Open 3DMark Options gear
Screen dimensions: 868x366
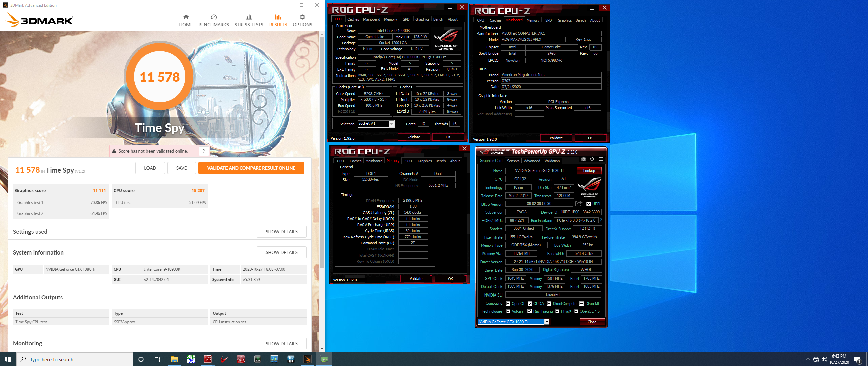click(x=302, y=21)
